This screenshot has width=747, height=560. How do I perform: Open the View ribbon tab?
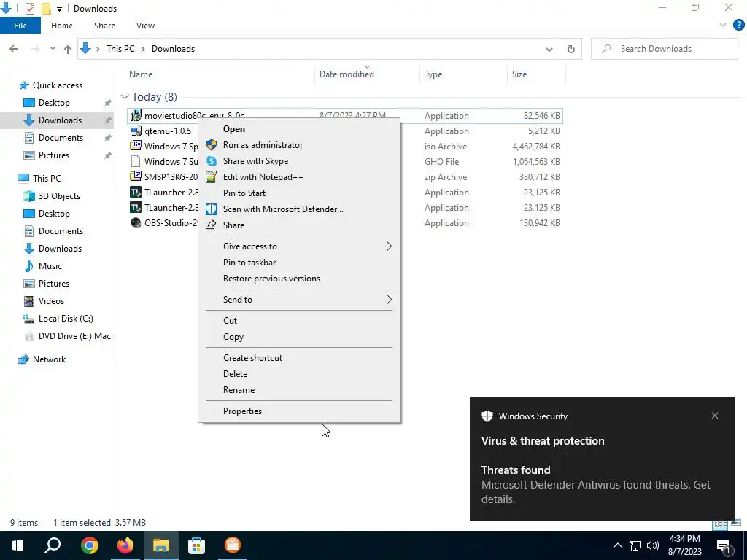pos(145,26)
